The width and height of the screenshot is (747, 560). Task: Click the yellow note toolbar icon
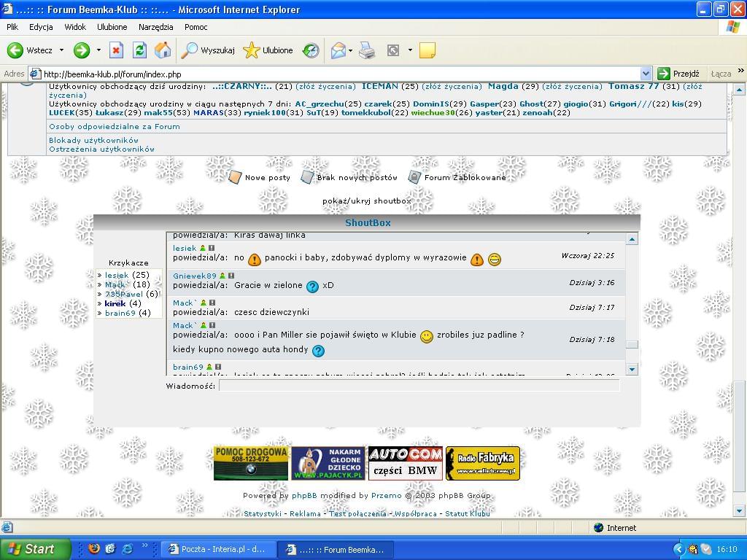[x=427, y=50]
